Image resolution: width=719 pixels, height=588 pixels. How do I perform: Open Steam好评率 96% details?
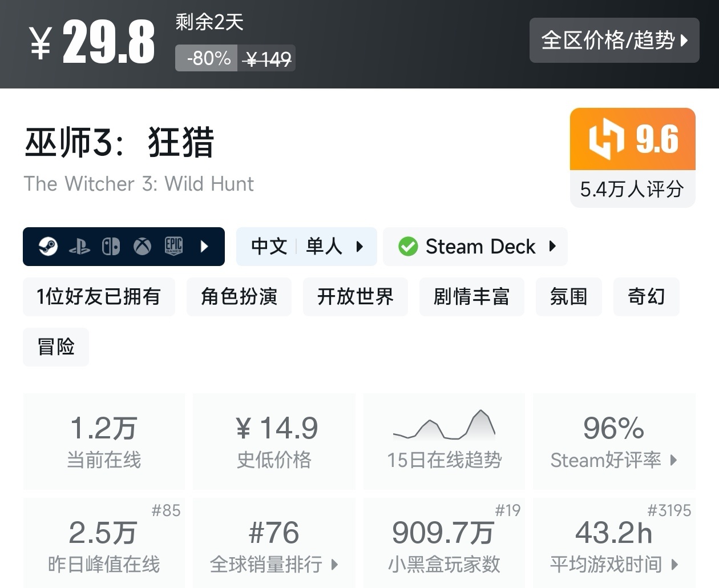click(614, 441)
